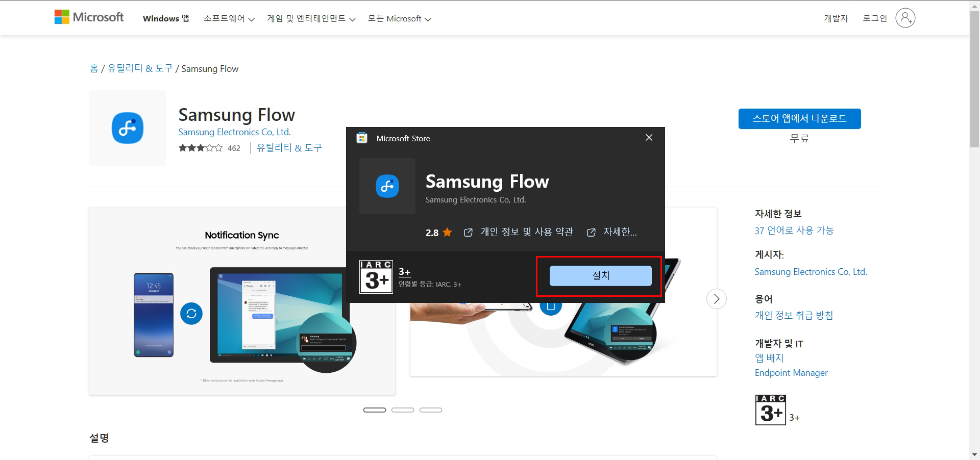Click 37 언어로 사용 가능 link

[794, 231]
